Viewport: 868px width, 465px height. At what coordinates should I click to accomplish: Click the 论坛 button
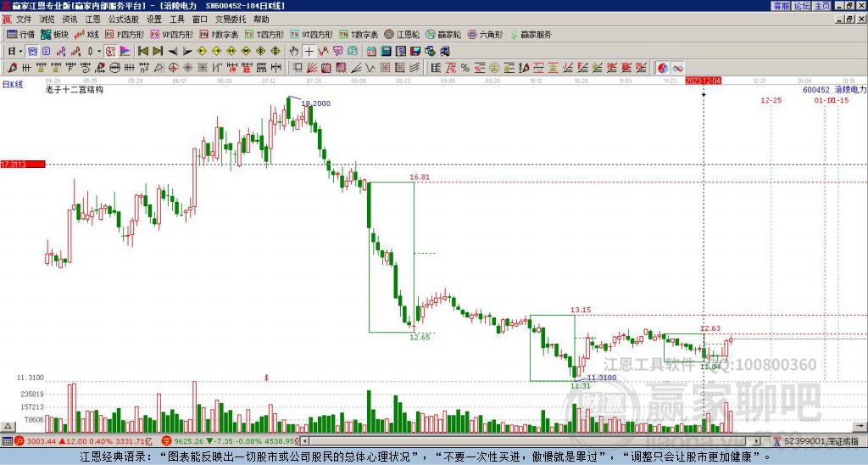[802, 6]
